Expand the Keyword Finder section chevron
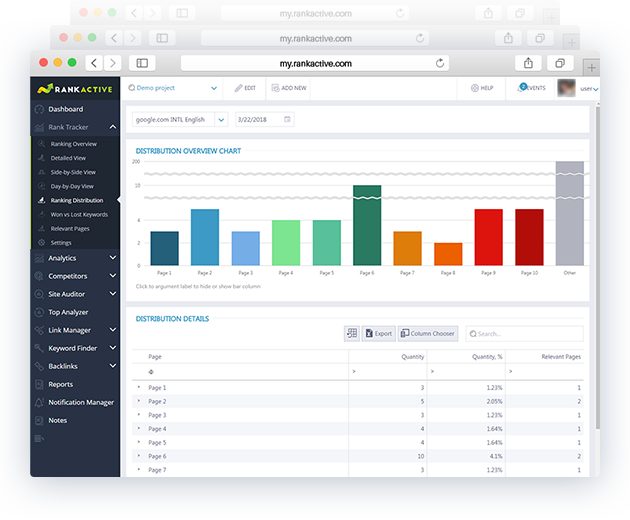 click(113, 348)
